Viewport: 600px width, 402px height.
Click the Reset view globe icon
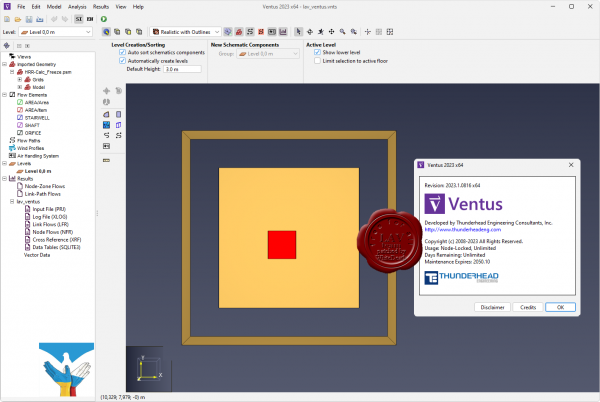106,32
